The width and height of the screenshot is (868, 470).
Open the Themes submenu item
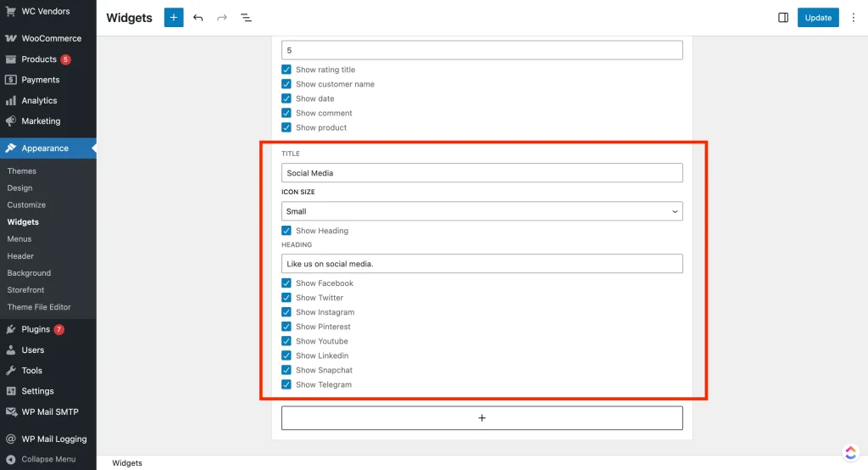tap(22, 171)
